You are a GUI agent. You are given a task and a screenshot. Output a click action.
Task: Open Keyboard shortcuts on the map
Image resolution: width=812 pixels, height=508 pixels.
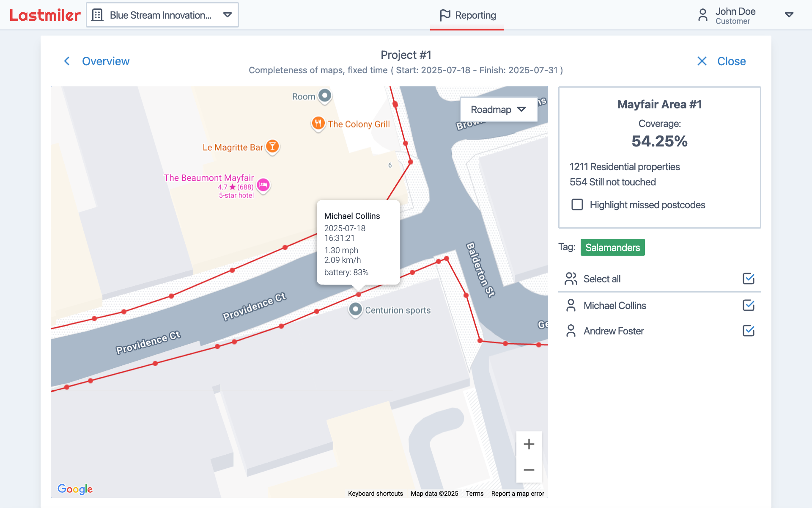point(375,494)
